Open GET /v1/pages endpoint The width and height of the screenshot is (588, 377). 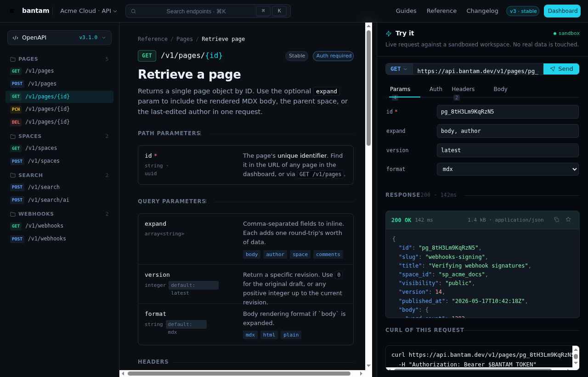click(x=59, y=71)
